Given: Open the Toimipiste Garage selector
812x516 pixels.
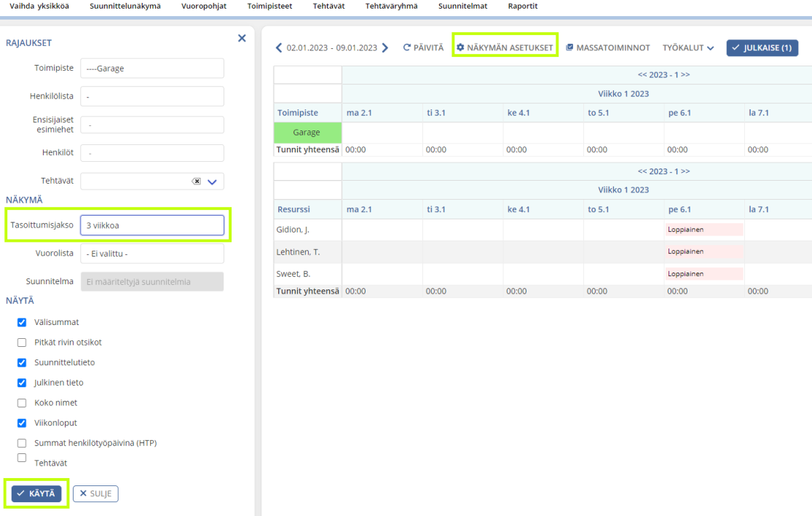Looking at the screenshot, I should (152, 69).
